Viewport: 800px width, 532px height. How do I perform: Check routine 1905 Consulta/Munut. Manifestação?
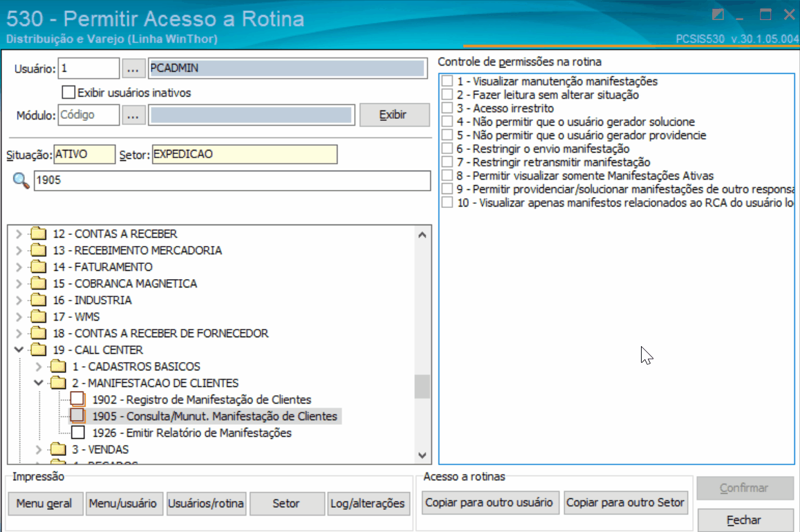pyautogui.click(x=77, y=416)
